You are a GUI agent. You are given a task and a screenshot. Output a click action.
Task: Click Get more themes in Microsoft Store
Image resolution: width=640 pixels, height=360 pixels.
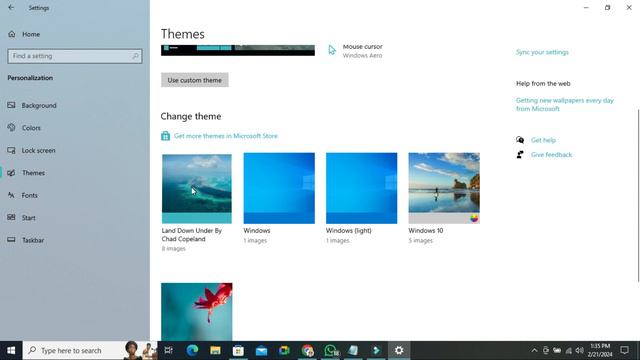pos(226,136)
